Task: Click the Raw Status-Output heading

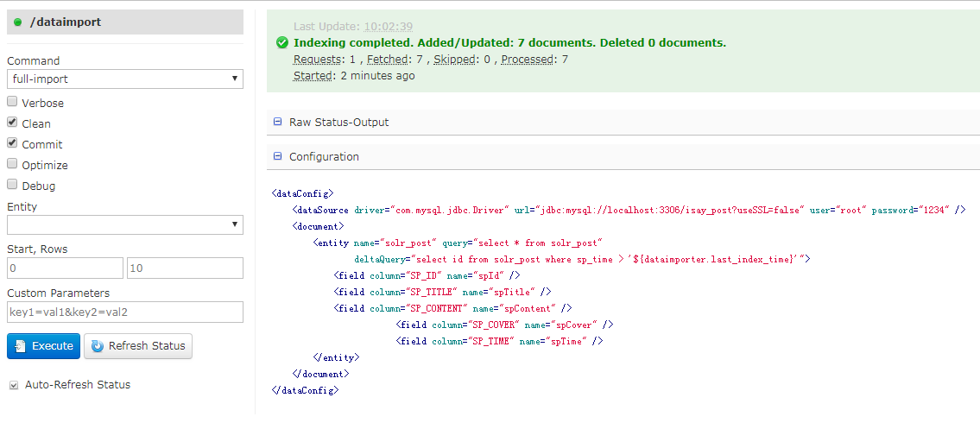Action: coord(338,123)
